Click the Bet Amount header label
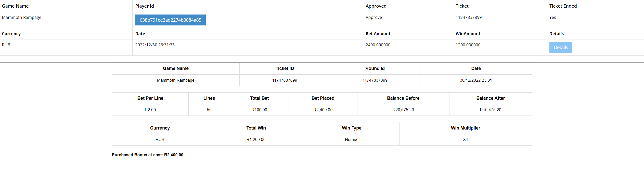 378,34
